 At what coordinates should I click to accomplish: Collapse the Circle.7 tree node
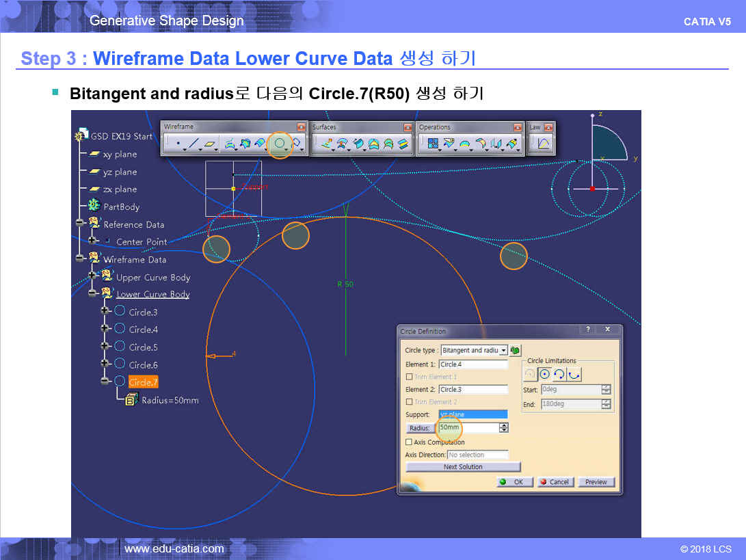tap(105, 382)
